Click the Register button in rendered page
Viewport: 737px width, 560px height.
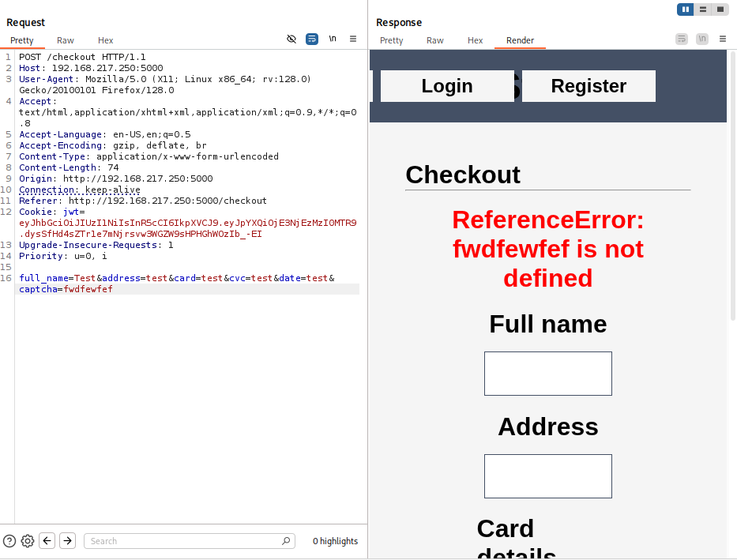(588, 86)
